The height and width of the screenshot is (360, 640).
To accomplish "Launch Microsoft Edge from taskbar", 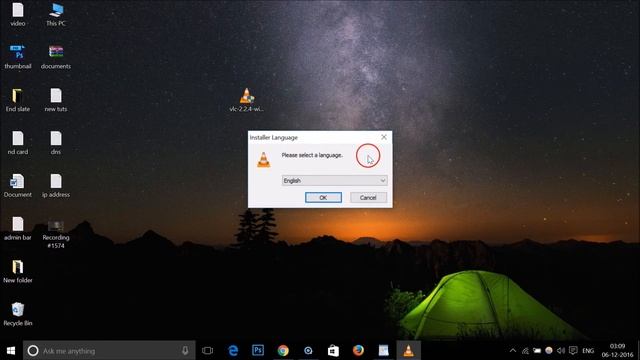I will point(233,351).
